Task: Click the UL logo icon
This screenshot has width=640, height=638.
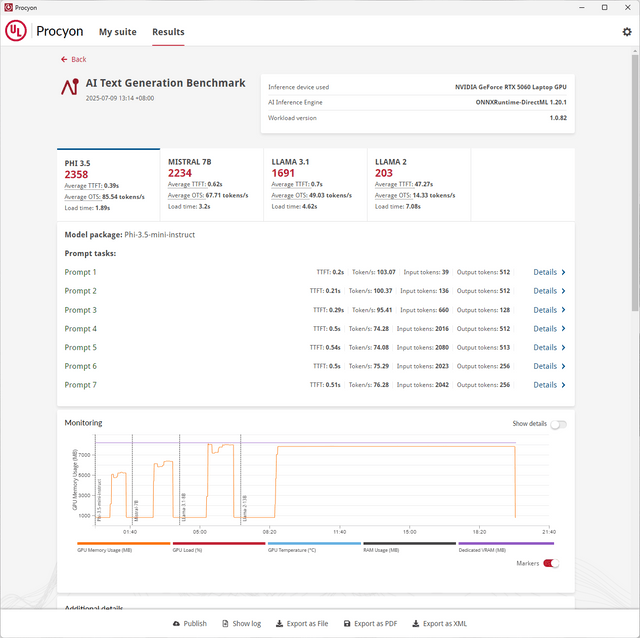Action: [x=16, y=31]
